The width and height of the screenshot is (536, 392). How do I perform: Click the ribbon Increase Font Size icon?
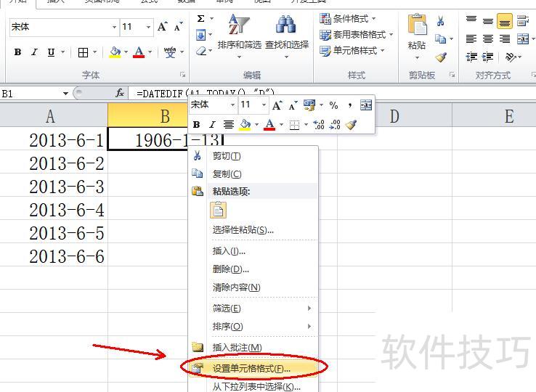pos(163,27)
